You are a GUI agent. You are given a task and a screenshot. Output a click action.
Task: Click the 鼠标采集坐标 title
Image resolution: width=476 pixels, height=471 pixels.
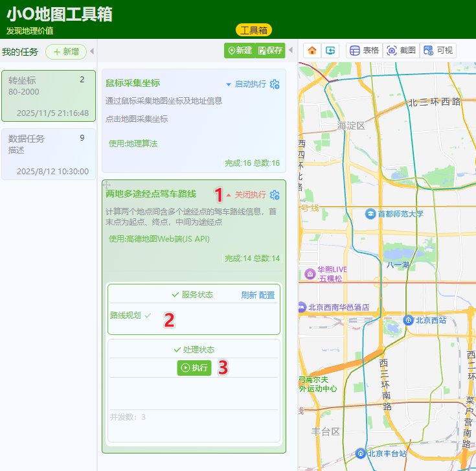click(x=133, y=83)
